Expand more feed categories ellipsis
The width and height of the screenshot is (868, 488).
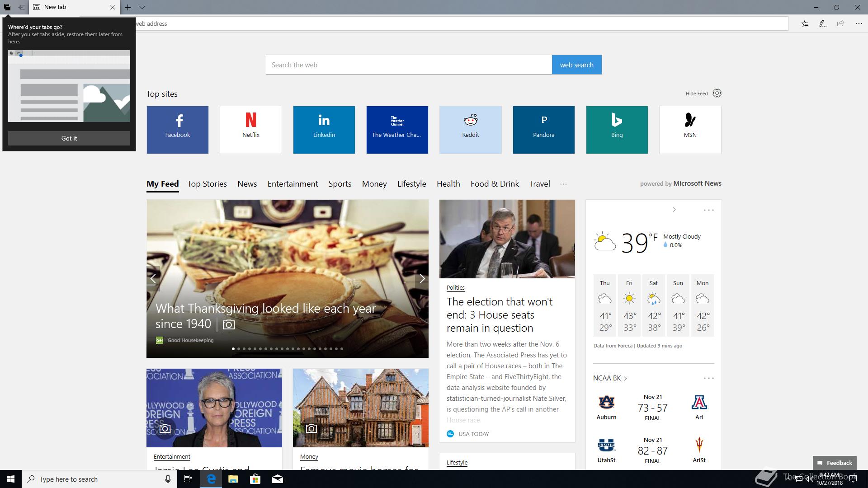click(x=563, y=184)
